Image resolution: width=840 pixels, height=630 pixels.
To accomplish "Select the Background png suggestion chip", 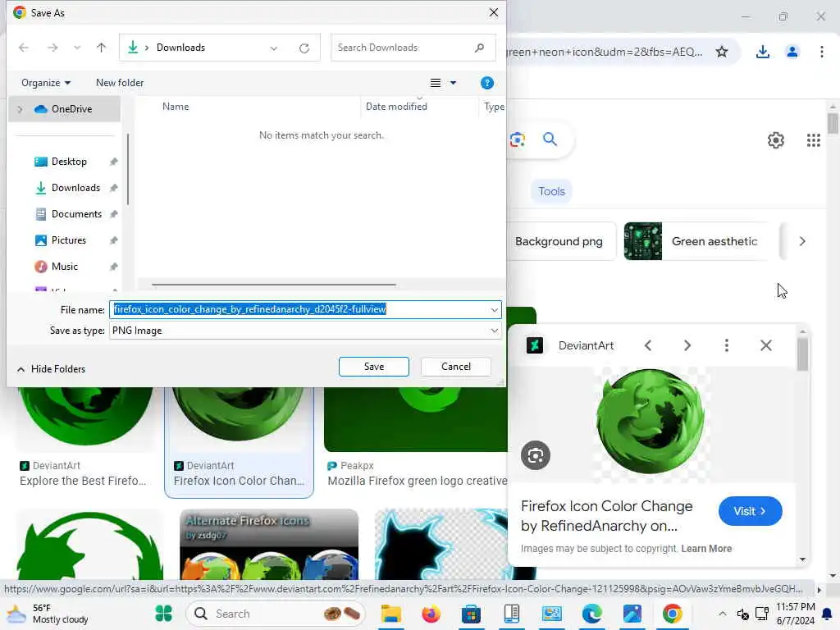I will point(560,242).
